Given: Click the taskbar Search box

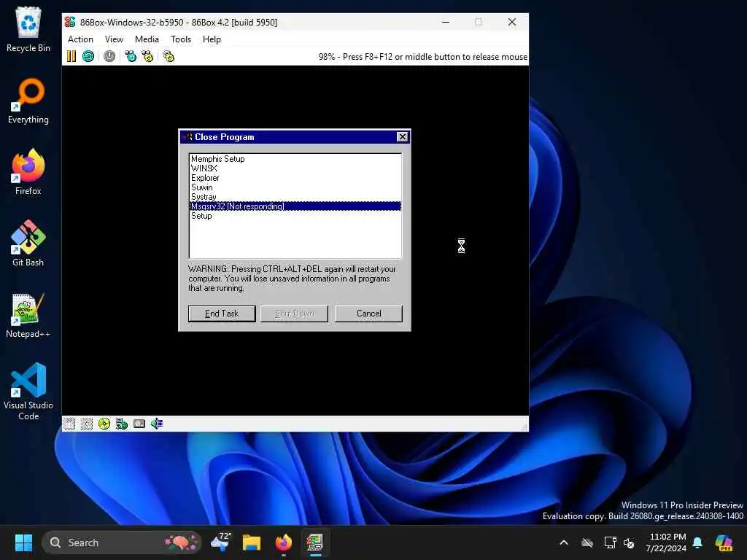Looking at the screenshot, I should (122, 542).
